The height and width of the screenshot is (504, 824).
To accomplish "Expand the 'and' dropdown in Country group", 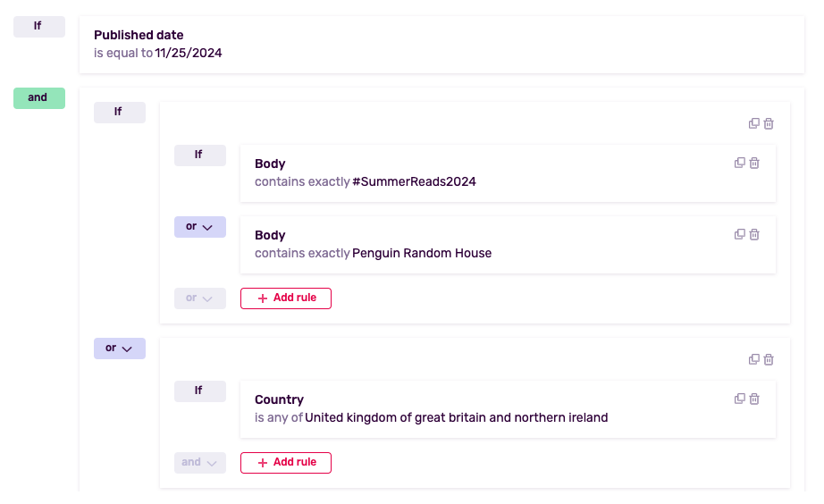I will 199,463.
